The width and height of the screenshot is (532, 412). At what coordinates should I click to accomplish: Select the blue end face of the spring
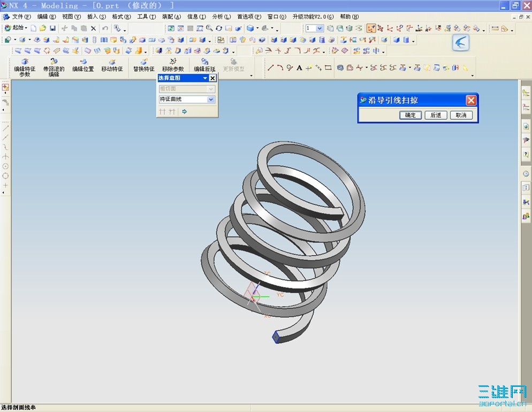[276, 337]
